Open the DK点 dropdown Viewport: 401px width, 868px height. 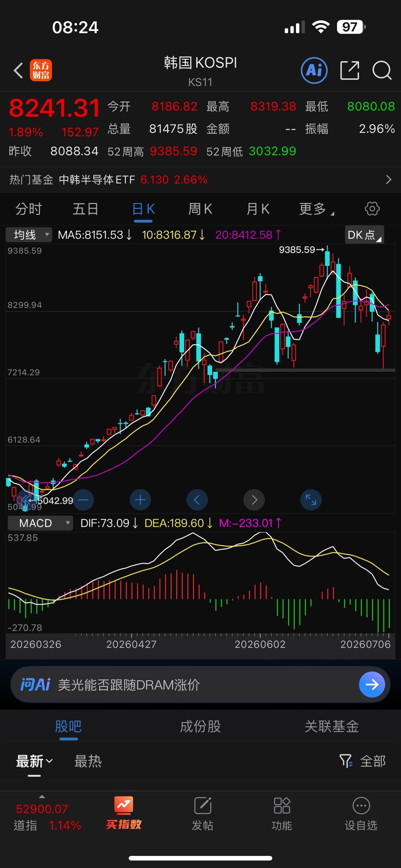pos(364,234)
